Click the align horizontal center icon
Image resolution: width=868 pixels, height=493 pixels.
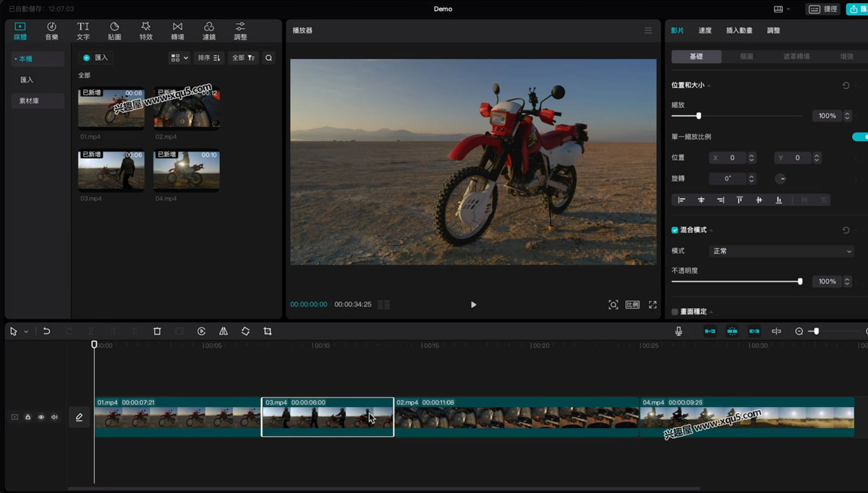click(701, 200)
